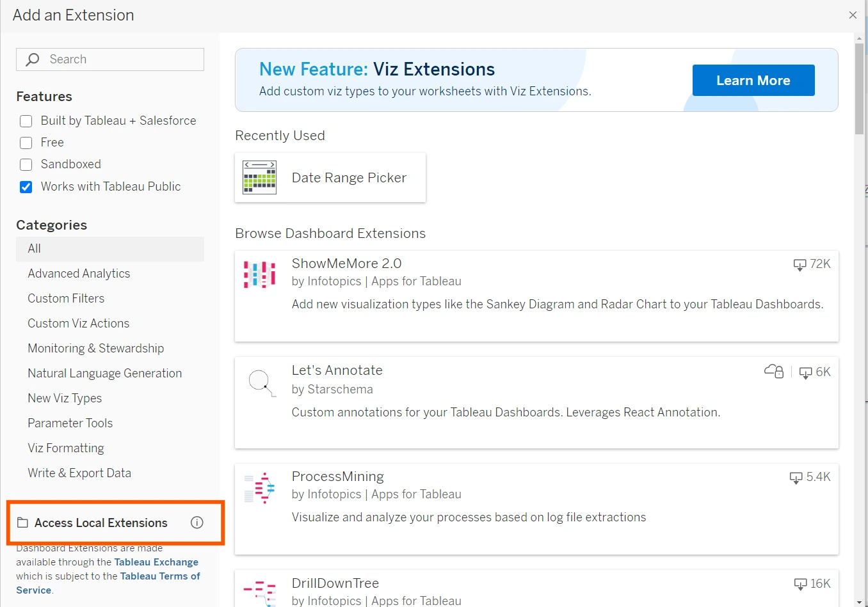The height and width of the screenshot is (607, 868).
Task: Select the Date Range Picker recently used card
Action: pos(330,177)
